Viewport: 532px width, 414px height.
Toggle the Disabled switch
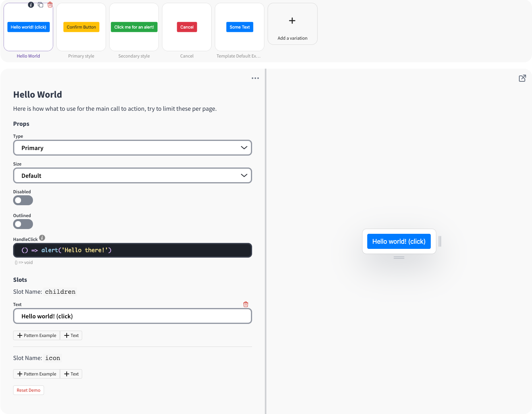23,200
